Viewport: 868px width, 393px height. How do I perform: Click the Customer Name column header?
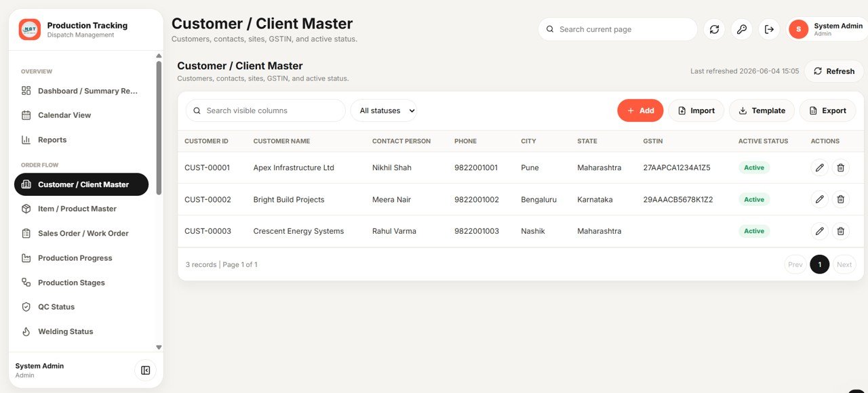(x=281, y=141)
